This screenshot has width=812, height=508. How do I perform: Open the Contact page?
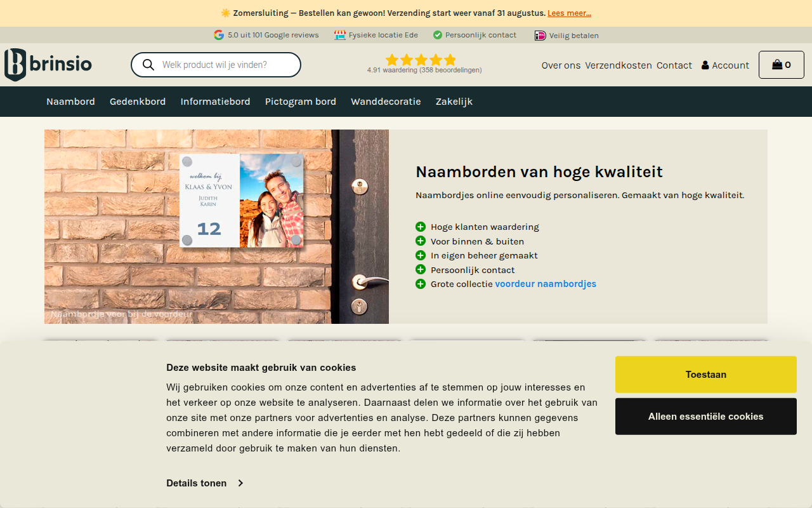tap(674, 65)
